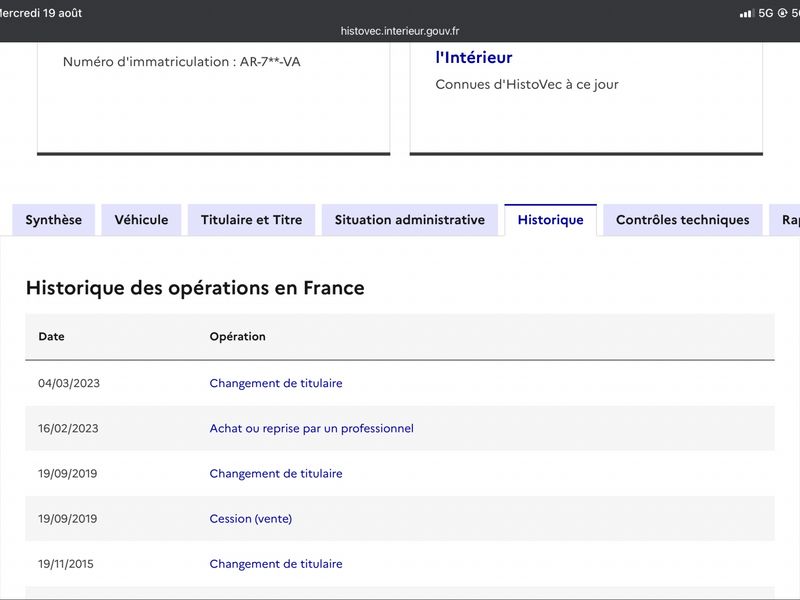Click Changement de titulaire next to 19/09/2019

pos(276,473)
